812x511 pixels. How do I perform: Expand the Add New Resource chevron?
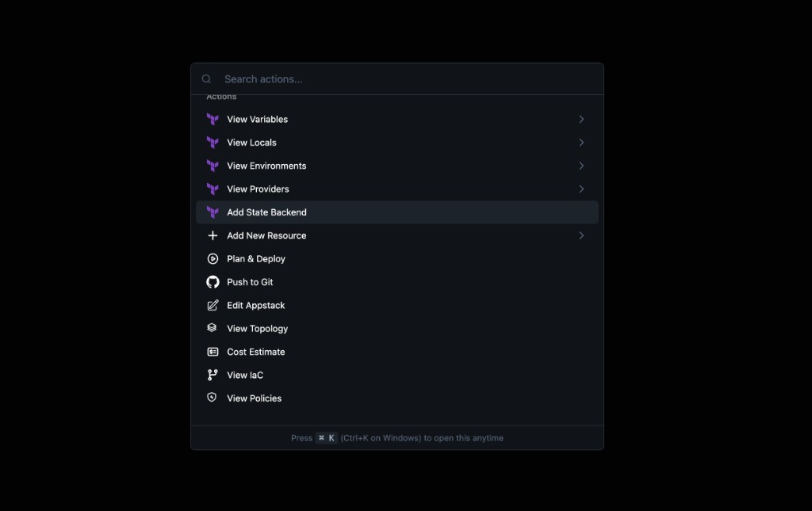pyautogui.click(x=581, y=235)
